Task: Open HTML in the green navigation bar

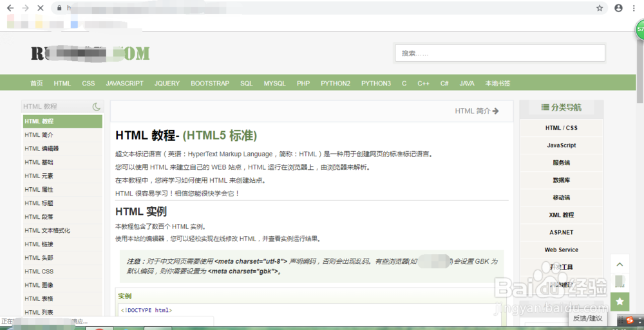Action: coord(62,84)
